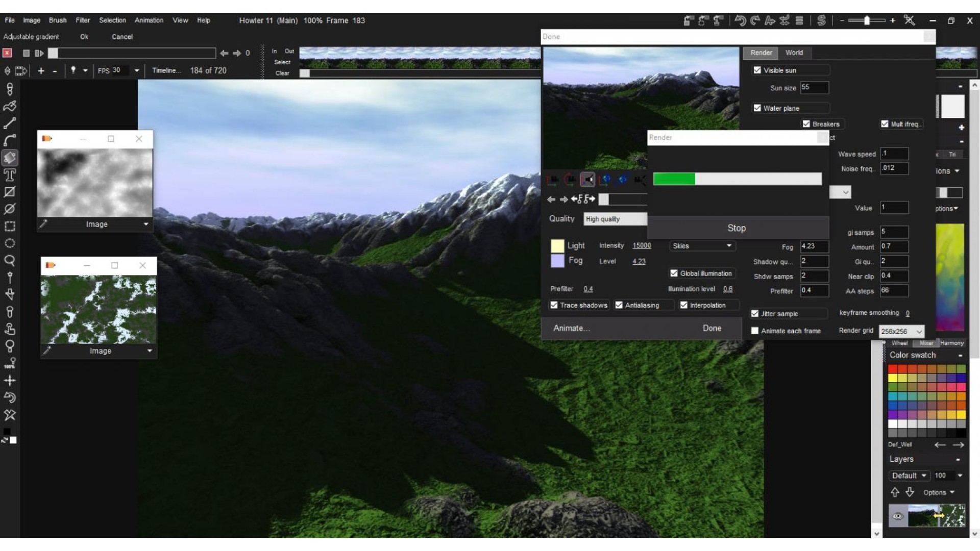Select the elliptical selection tool

point(10,243)
